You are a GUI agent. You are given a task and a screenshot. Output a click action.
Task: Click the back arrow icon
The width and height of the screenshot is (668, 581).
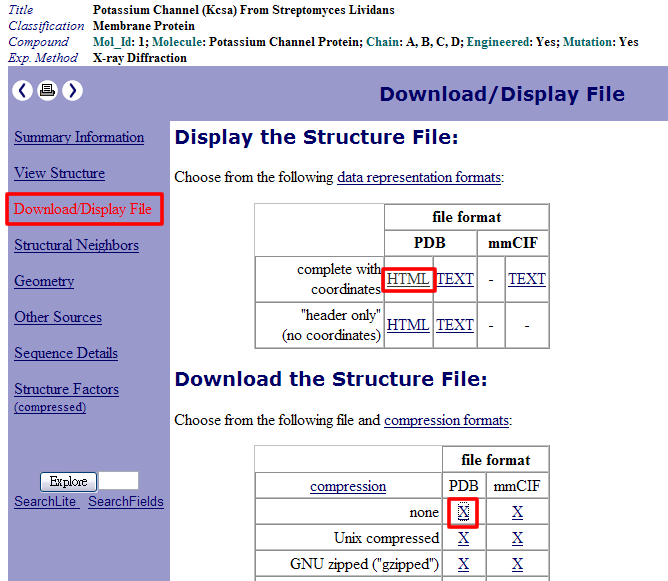pyautogui.click(x=22, y=91)
